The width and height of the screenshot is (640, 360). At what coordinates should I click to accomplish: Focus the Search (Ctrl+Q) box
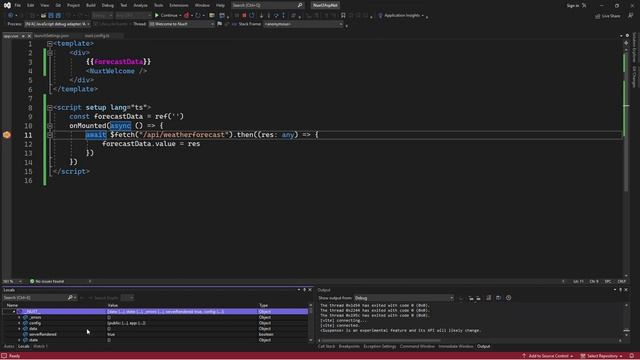click(x=267, y=5)
